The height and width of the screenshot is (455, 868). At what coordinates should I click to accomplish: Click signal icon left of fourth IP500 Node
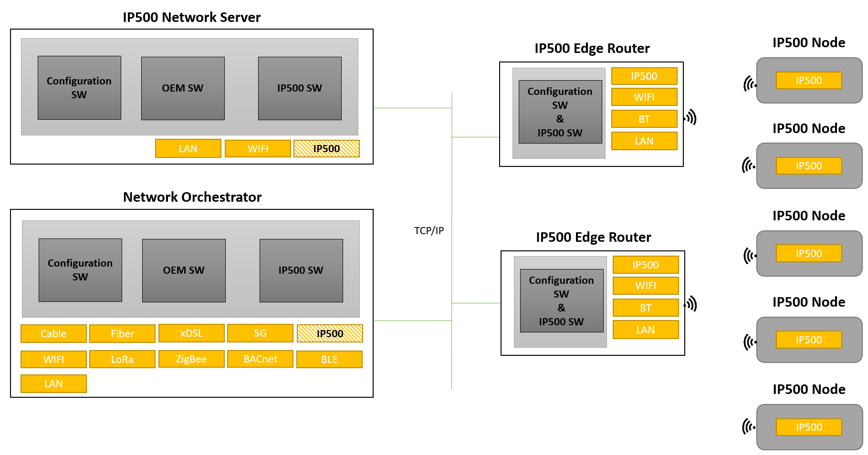click(750, 341)
